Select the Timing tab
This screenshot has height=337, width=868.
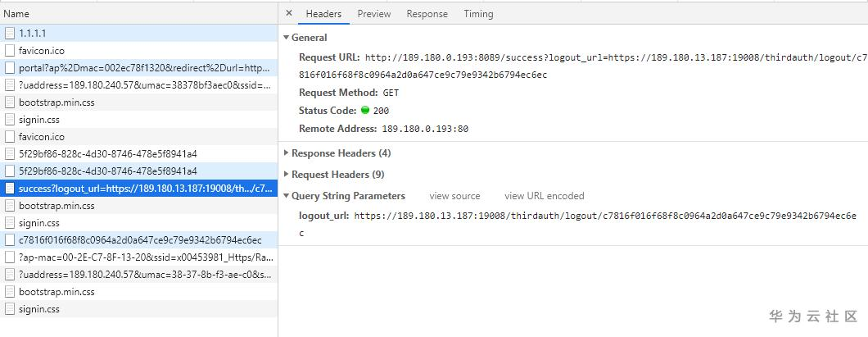(x=478, y=14)
